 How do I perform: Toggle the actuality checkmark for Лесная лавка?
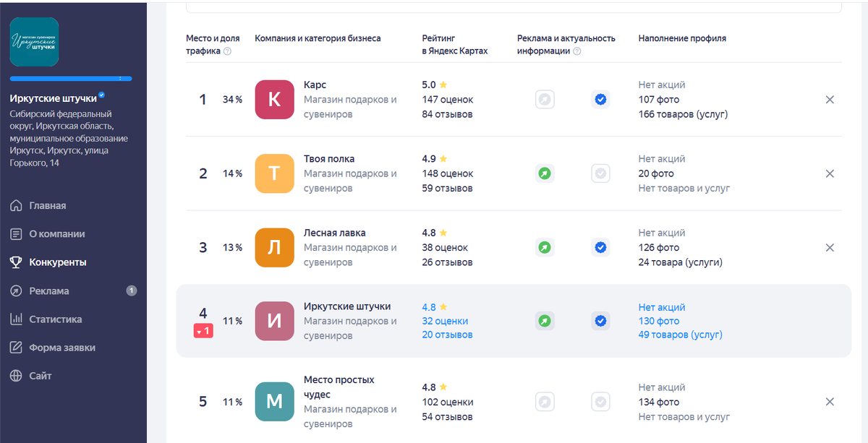[x=600, y=247]
